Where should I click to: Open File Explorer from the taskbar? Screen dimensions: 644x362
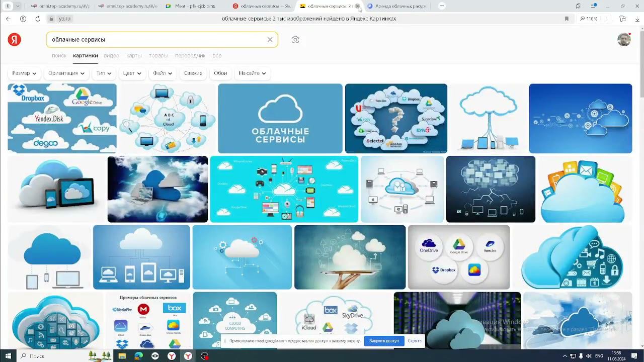point(122,356)
